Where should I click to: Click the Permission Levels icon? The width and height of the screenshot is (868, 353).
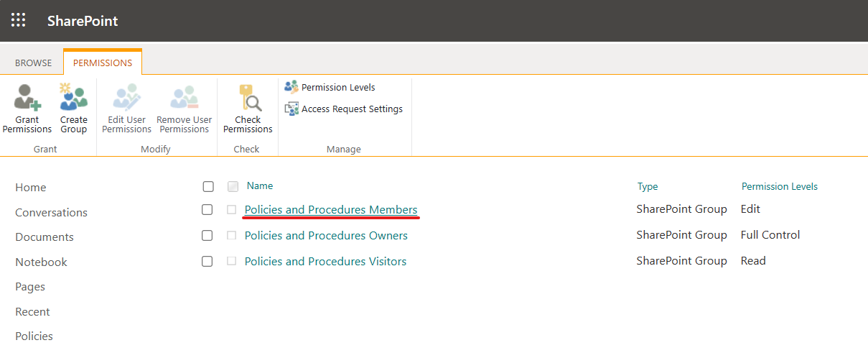pyautogui.click(x=291, y=87)
